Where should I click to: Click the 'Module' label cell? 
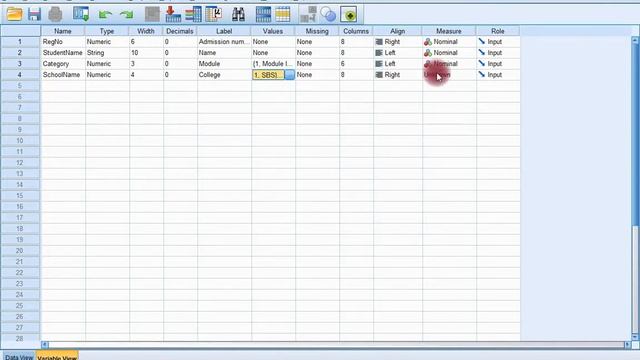point(224,64)
